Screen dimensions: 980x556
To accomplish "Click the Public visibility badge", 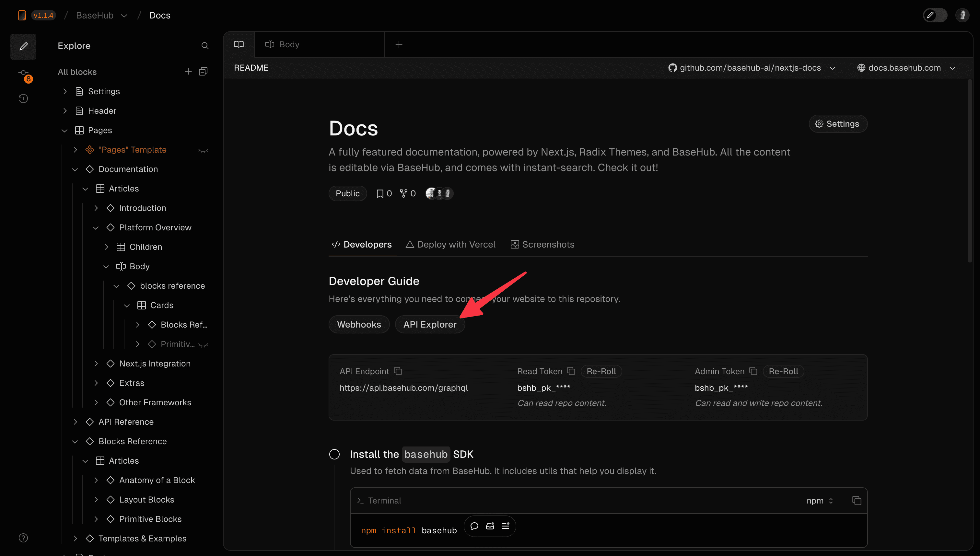I will 347,193.
